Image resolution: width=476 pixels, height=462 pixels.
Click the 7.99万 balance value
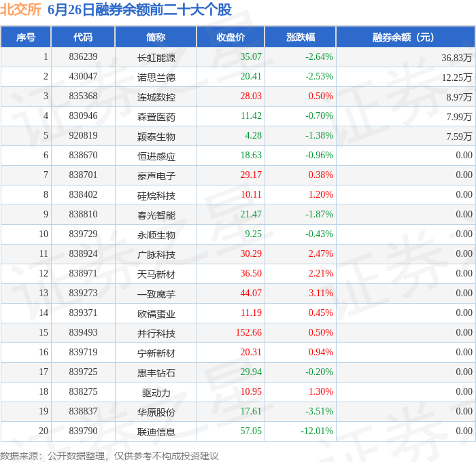[459, 116]
